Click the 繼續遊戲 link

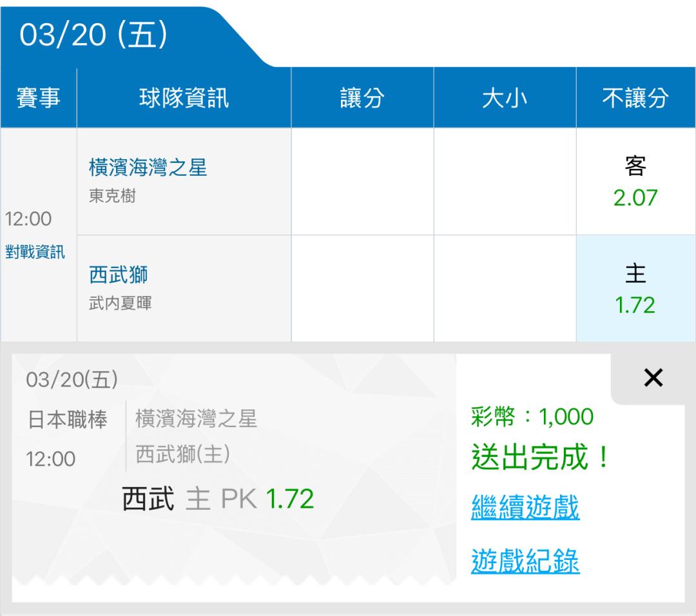tap(525, 507)
